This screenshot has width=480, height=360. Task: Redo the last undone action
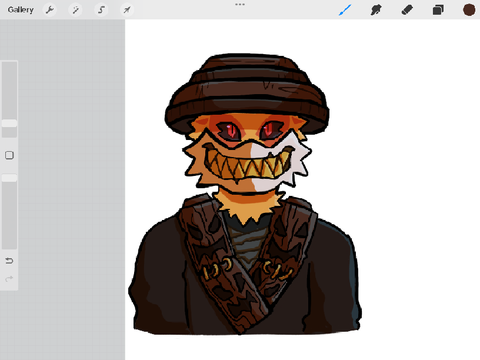point(9,278)
